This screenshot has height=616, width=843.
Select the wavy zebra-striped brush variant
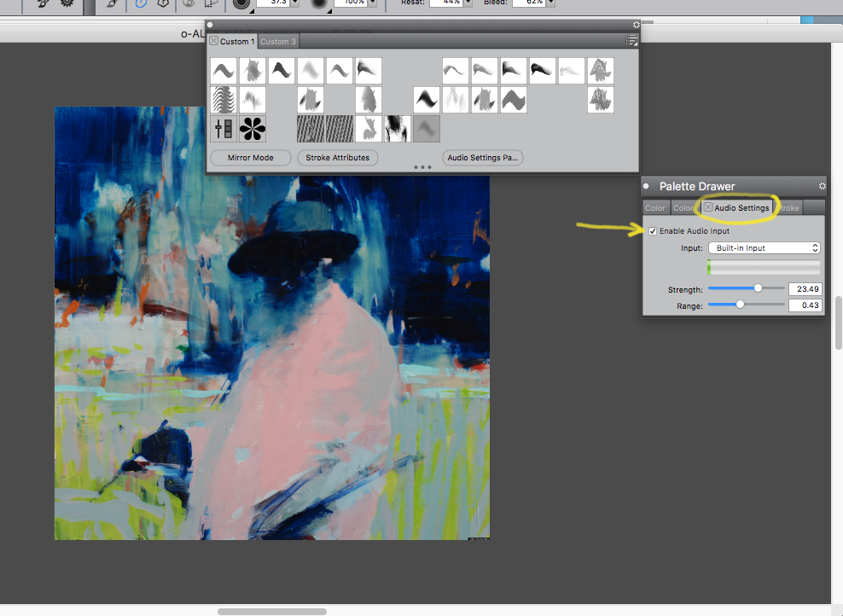(224, 100)
